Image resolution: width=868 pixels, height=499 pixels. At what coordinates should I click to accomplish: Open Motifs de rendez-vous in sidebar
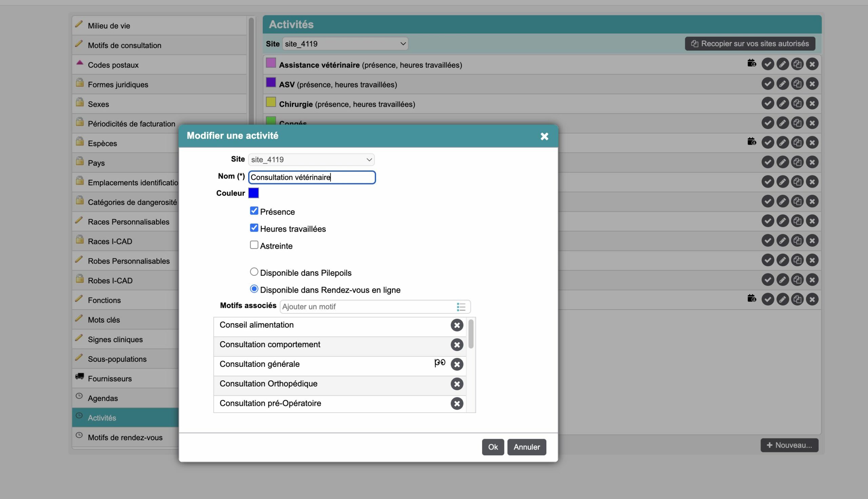pyautogui.click(x=125, y=437)
